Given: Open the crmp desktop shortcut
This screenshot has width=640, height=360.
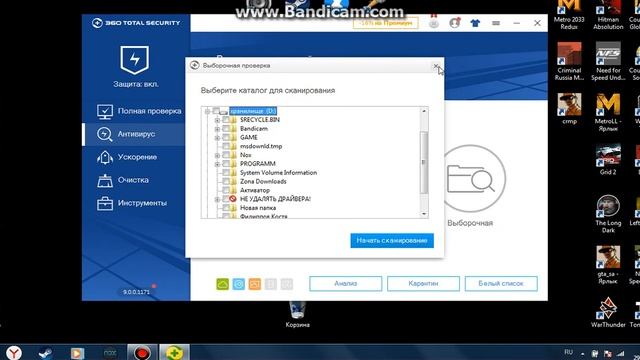Looking at the screenshot, I should [x=569, y=109].
